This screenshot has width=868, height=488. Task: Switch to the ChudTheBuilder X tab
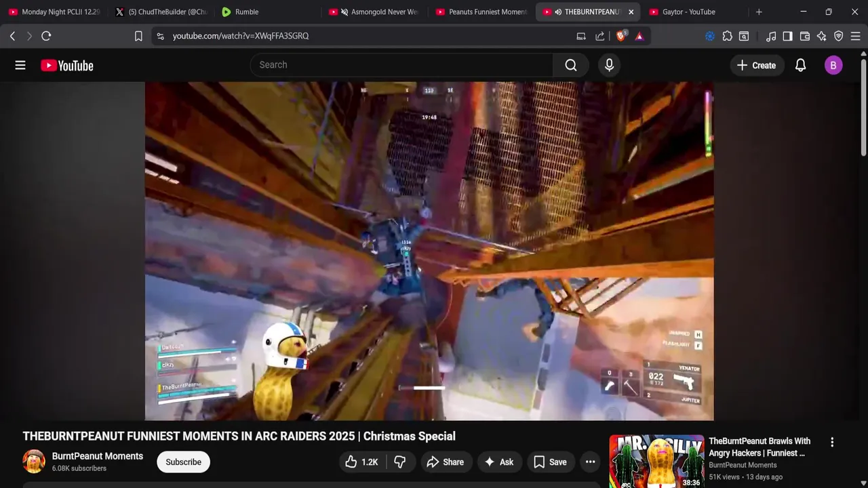pyautogui.click(x=161, y=12)
